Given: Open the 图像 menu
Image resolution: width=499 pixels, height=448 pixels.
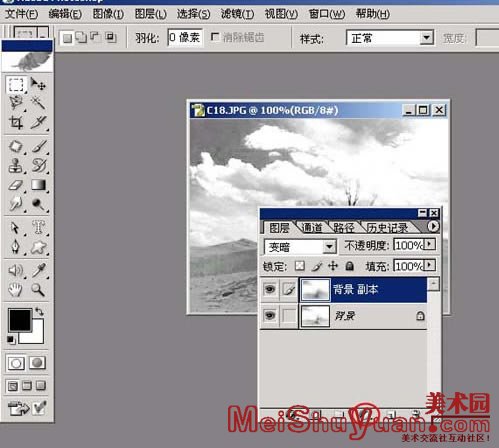Looking at the screenshot, I should (108, 14).
